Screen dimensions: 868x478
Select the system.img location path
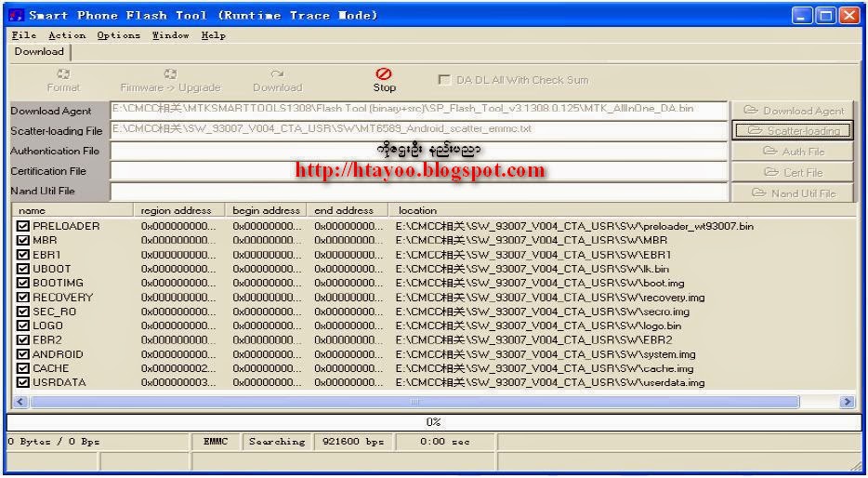pos(546,354)
